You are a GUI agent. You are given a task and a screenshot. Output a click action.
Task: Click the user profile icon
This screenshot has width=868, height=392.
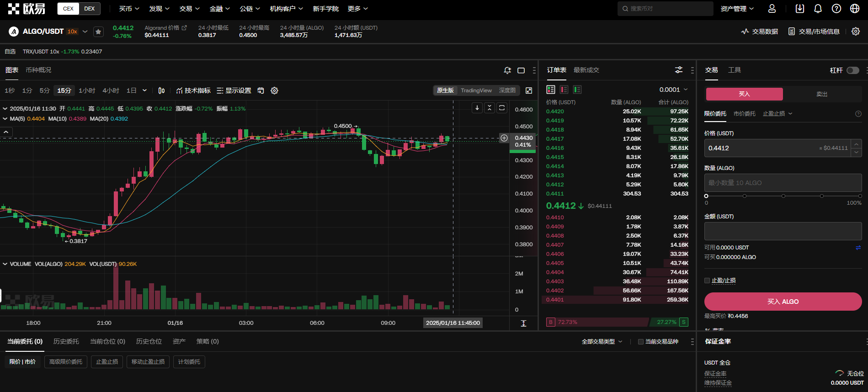pos(772,9)
